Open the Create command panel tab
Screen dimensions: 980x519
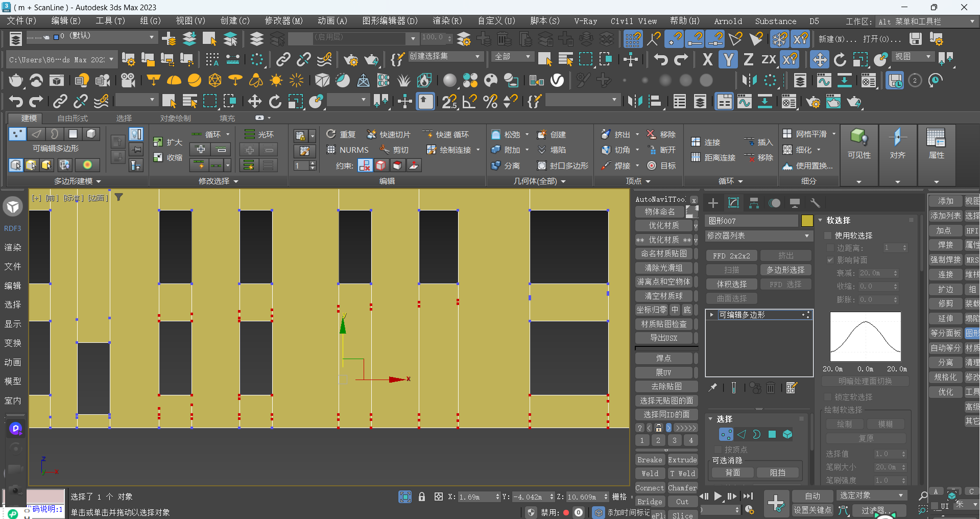[713, 203]
